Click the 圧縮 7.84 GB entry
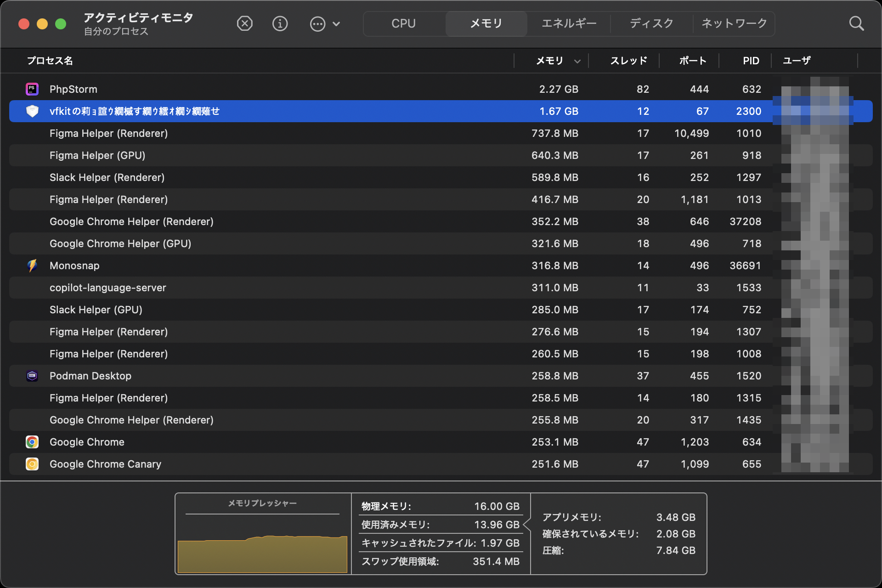 (x=619, y=550)
